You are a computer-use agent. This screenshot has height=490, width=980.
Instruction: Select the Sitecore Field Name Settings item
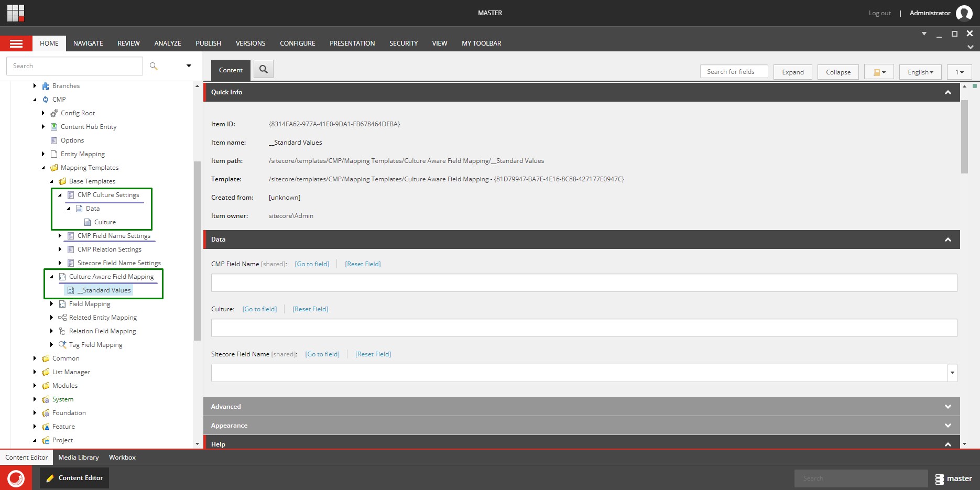click(119, 263)
